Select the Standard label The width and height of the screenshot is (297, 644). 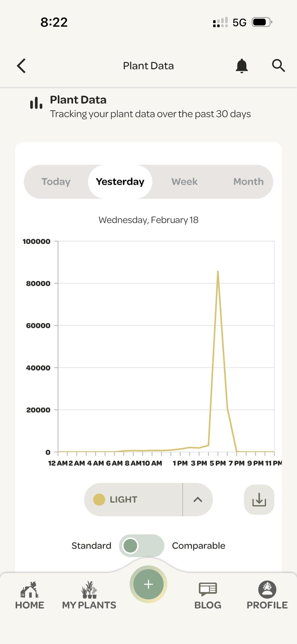point(91,546)
